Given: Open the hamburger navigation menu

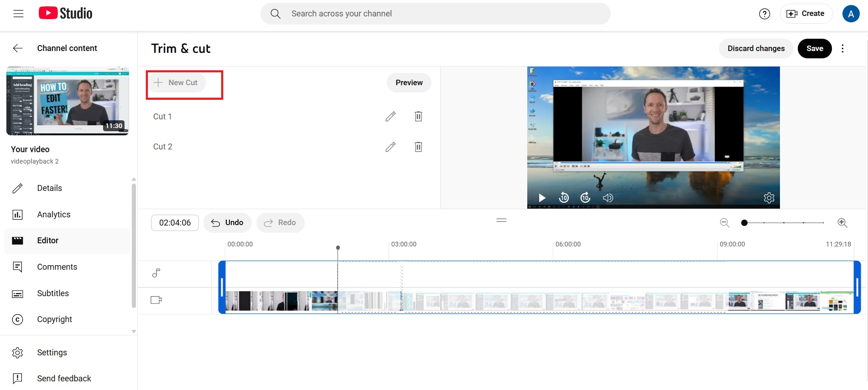Looking at the screenshot, I should (x=18, y=14).
